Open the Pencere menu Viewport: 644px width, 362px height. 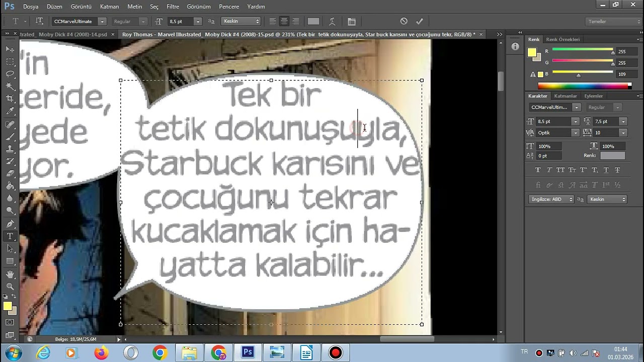pyautogui.click(x=229, y=7)
